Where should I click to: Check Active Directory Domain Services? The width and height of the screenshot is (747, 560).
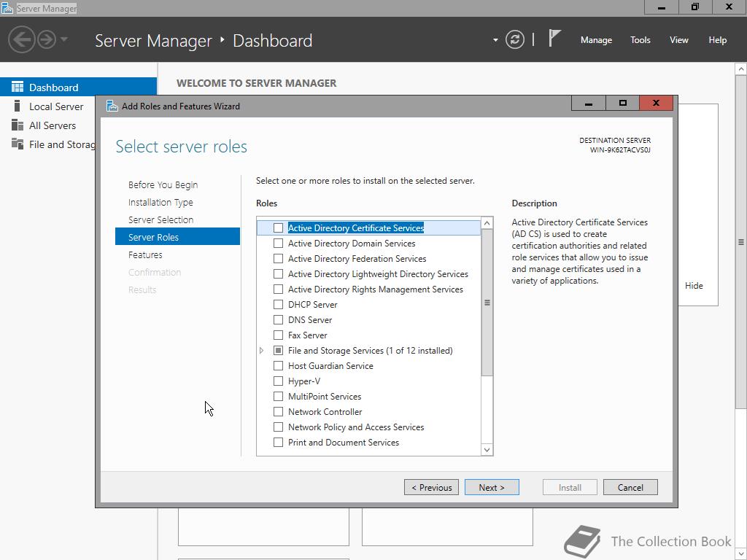(278, 244)
